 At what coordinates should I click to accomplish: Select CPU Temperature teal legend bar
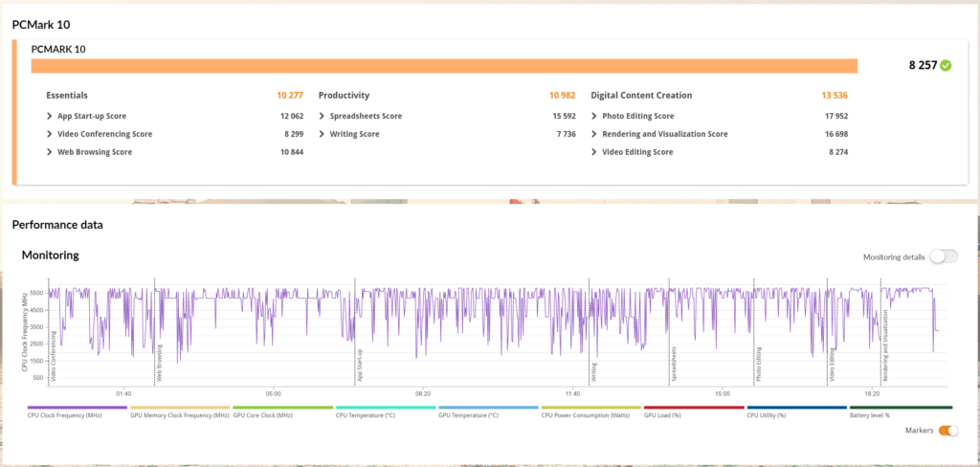[386, 407]
